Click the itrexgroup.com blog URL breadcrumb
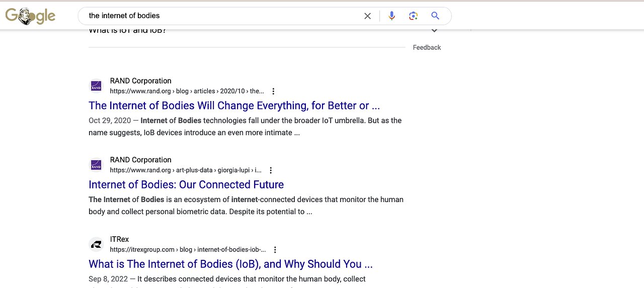The image size is (644, 288). [188, 249]
